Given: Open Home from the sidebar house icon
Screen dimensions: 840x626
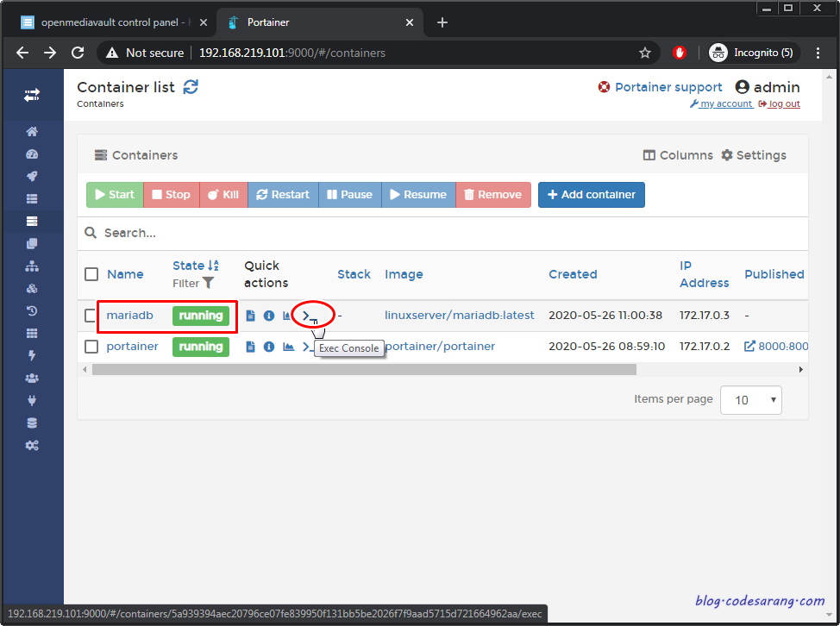Looking at the screenshot, I should pyautogui.click(x=32, y=132).
